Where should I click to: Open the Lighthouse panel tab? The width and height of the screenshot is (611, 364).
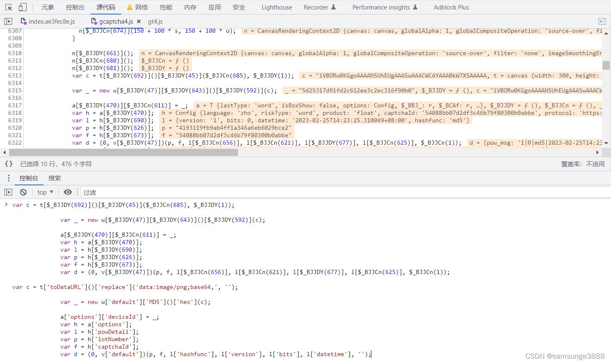click(x=277, y=7)
